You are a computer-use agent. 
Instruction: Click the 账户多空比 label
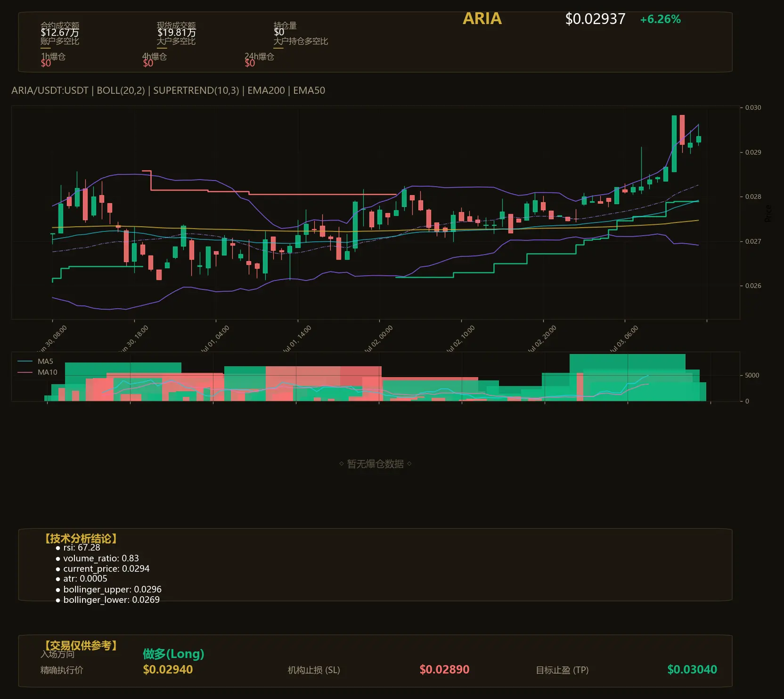[x=60, y=41]
